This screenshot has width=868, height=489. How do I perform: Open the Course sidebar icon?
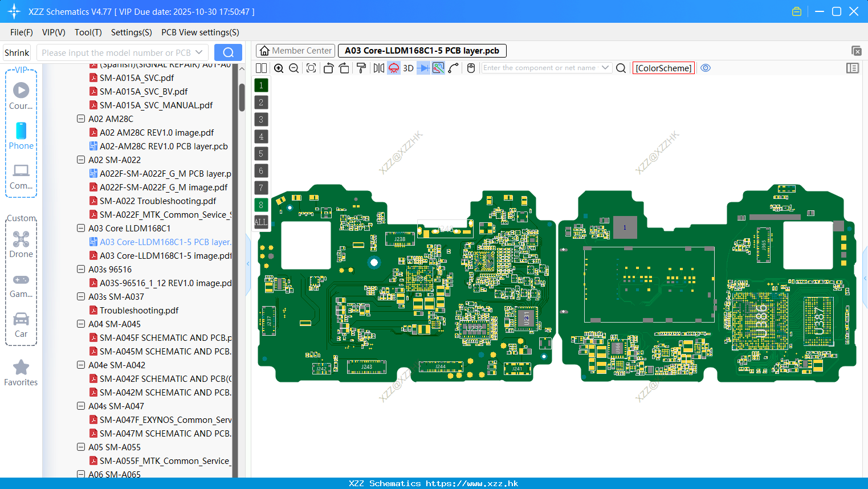pos(21,96)
